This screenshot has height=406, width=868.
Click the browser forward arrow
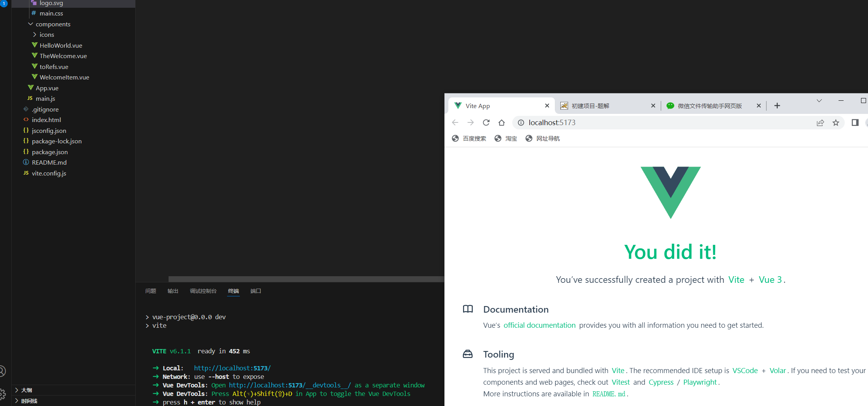470,122
